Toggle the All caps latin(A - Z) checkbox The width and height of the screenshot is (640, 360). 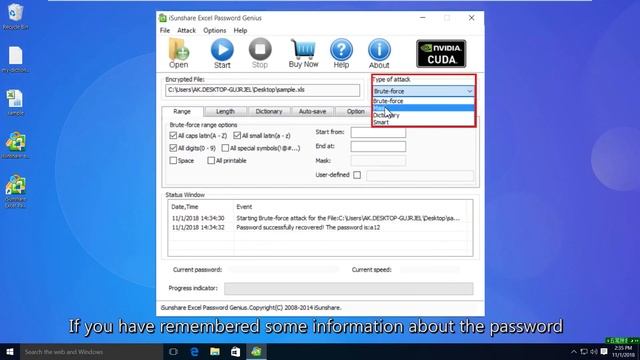pyautogui.click(x=173, y=136)
